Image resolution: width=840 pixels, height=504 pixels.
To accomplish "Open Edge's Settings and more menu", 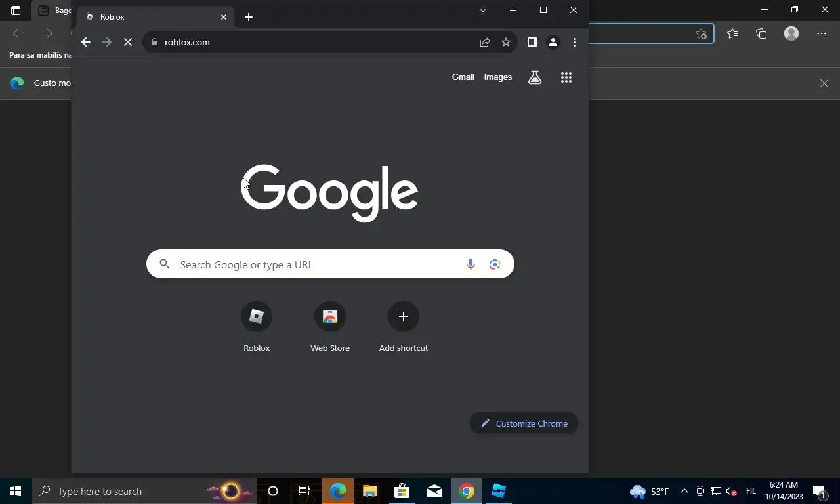I will point(822,33).
